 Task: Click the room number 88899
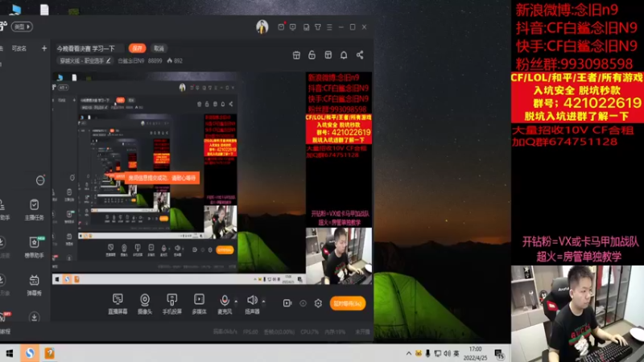155,61
